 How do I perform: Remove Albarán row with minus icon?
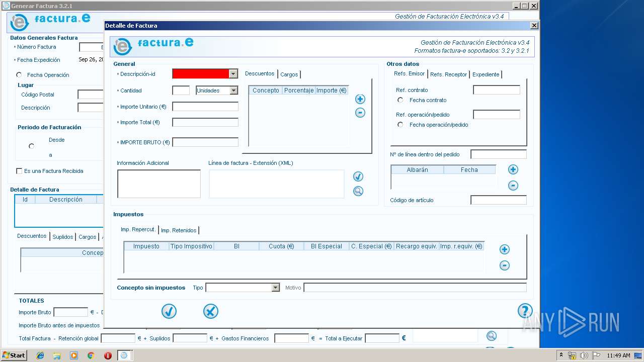tap(513, 186)
